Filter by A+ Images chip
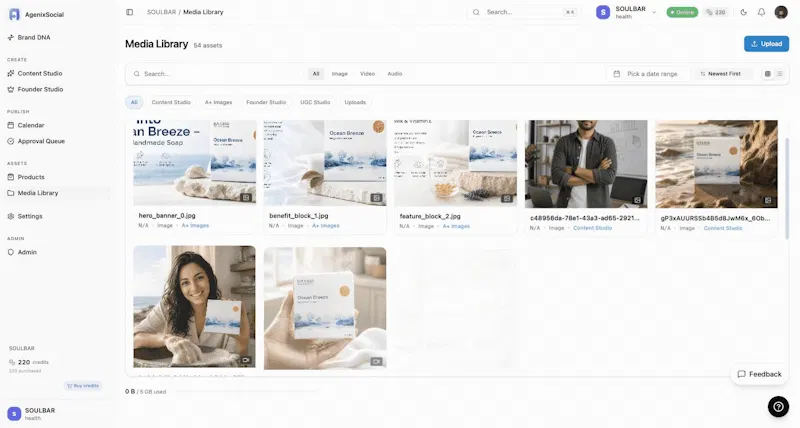The height and width of the screenshot is (428, 800). click(x=218, y=103)
